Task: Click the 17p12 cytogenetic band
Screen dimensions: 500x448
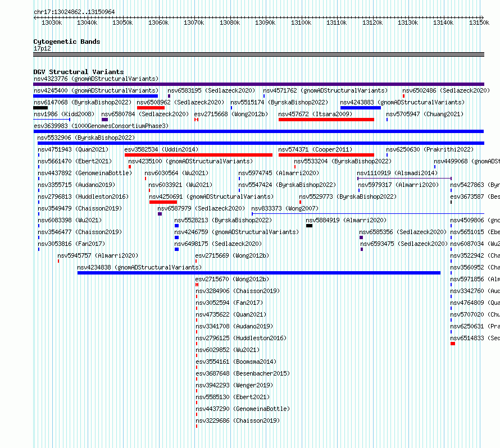Action: click(258, 54)
